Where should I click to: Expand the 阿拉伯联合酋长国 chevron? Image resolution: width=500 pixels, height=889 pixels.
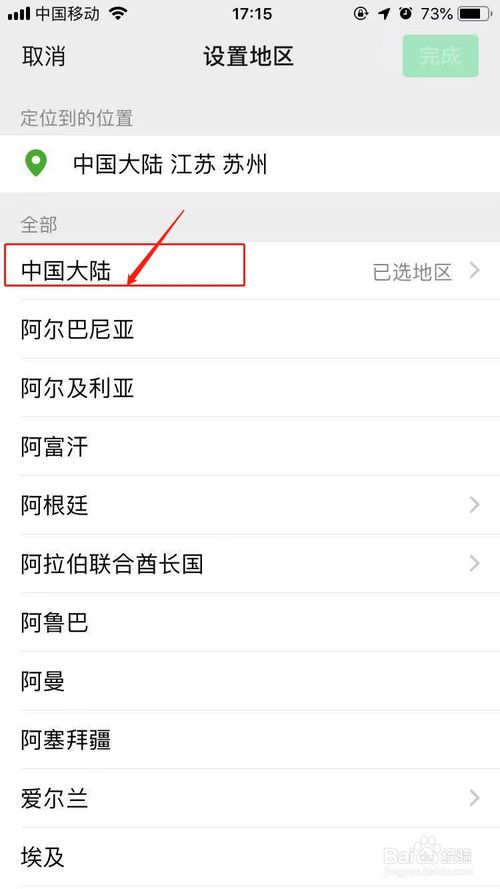474,564
